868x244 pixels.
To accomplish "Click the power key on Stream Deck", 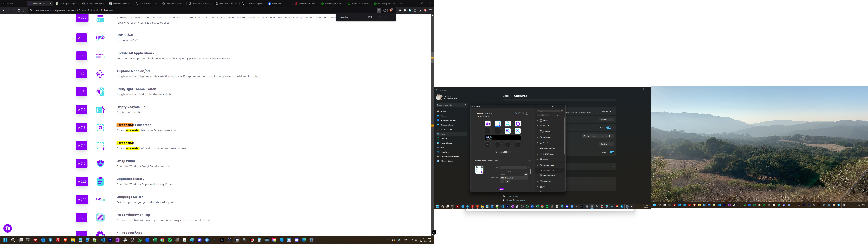I will point(518,124).
